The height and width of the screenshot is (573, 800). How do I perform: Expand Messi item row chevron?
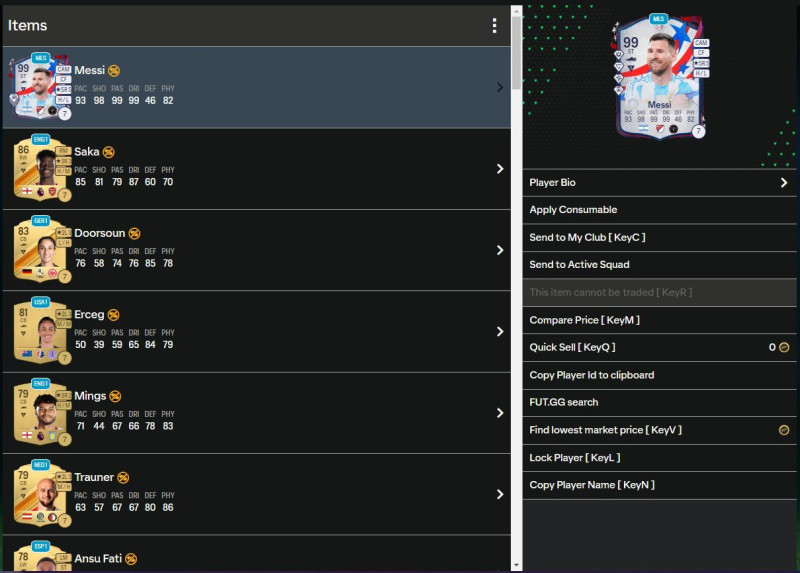[x=500, y=87]
